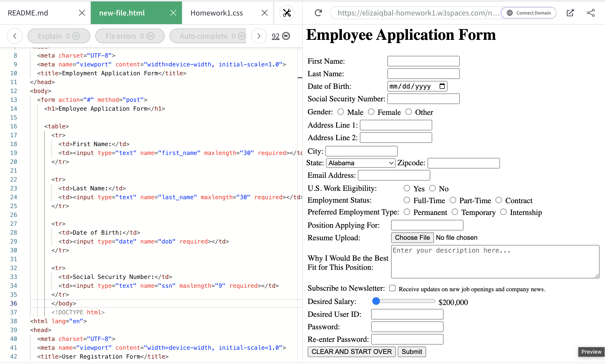Click the Date of Birth field
This screenshot has width=605, height=364.
[417, 86]
